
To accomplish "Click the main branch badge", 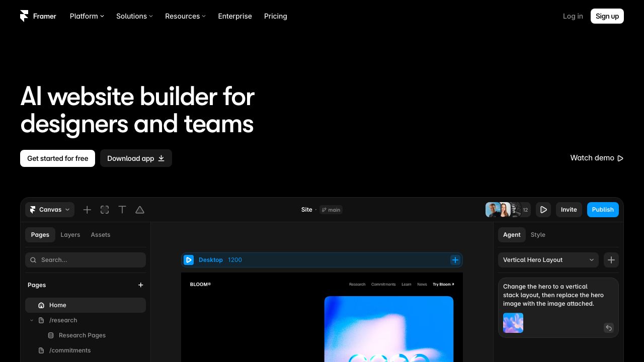I will coord(331,210).
